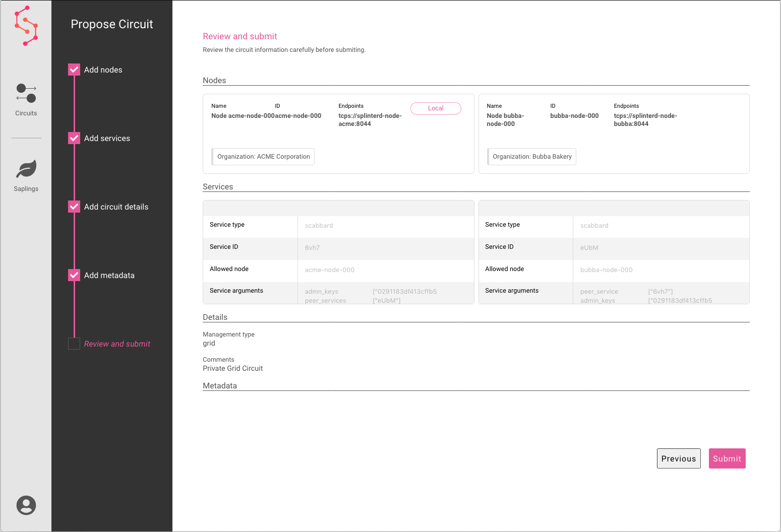Click the bubba-node-000 ID value in Nodes
The height and width of the screenshot is (532, 781).
coord(574,116)
